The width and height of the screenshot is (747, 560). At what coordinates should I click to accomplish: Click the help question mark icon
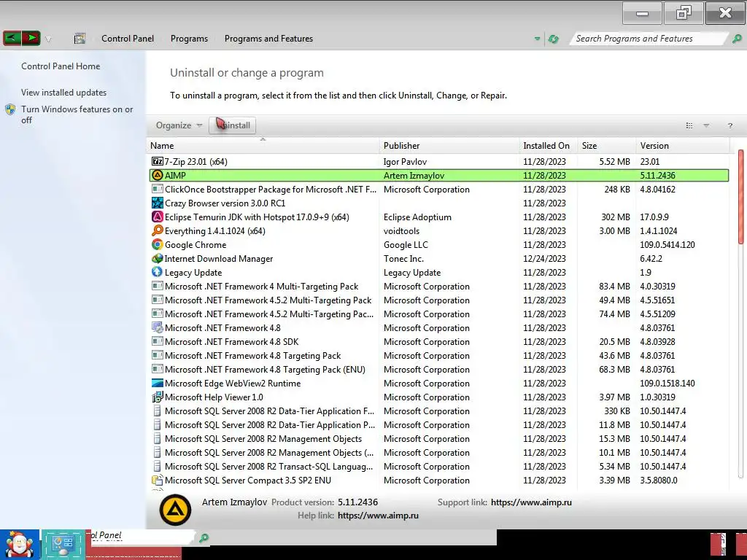point(729,125)
